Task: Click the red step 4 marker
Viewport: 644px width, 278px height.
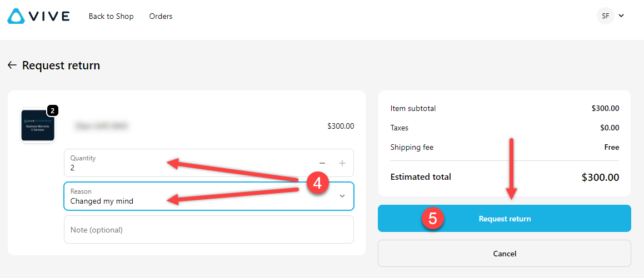Action: tap(317, 183)
